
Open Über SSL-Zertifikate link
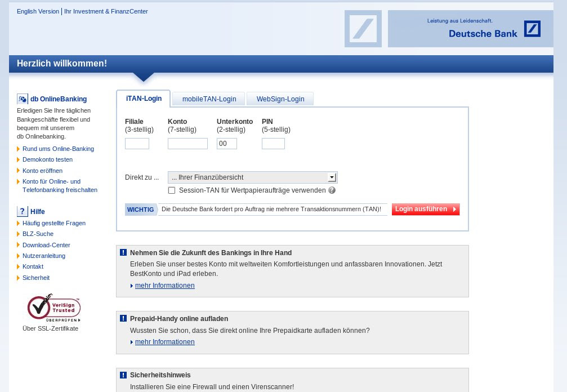(50, 328)
